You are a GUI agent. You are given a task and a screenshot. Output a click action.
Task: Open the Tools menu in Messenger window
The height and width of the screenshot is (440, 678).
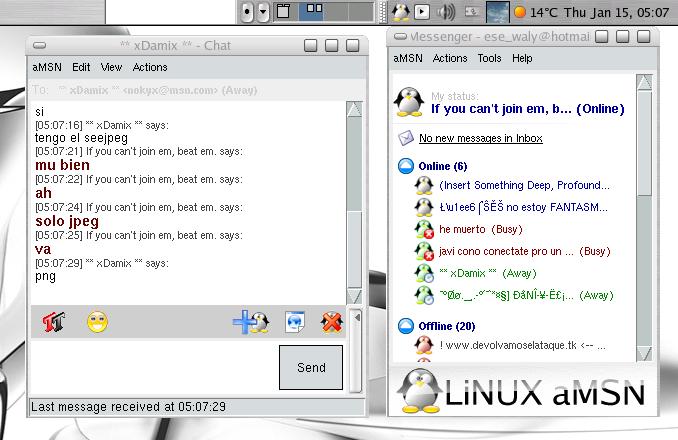pyautogui.click(x=489, y=58)
